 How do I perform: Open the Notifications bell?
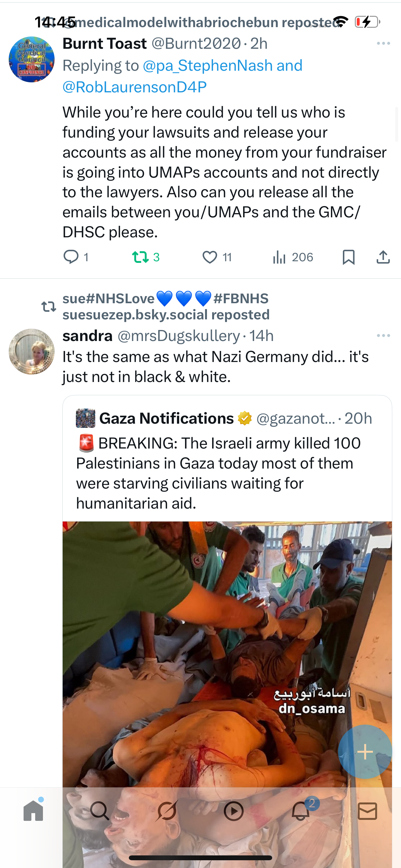pyautogui.click(x=301, y=811)
